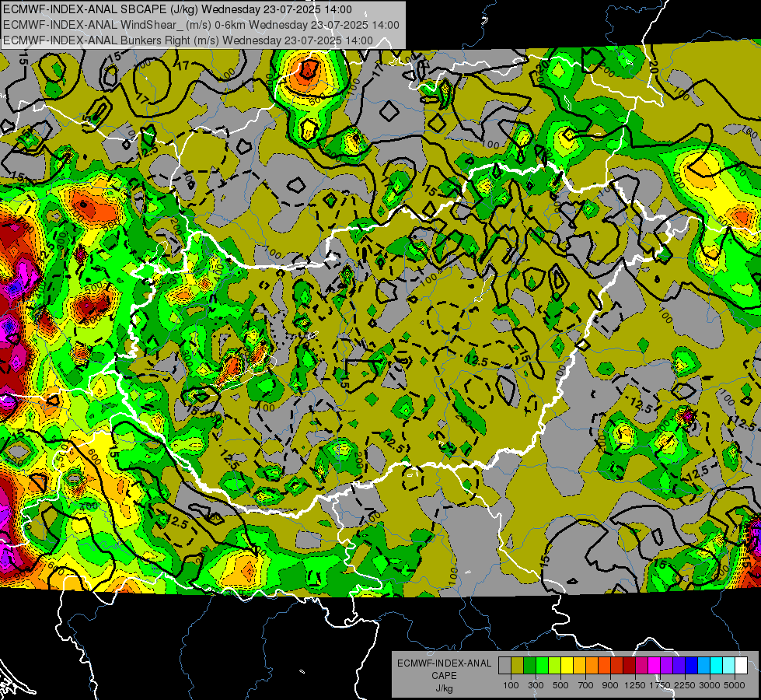The image size is (761, 700).
Task: Select the olive swatch in the CAPE legend
Action: (x=517, y=665)
